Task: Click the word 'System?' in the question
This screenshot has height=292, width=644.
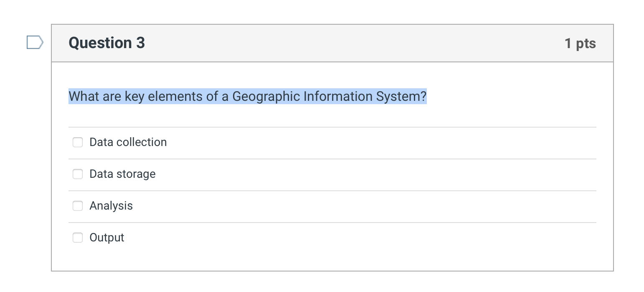Action: point(401,97)
